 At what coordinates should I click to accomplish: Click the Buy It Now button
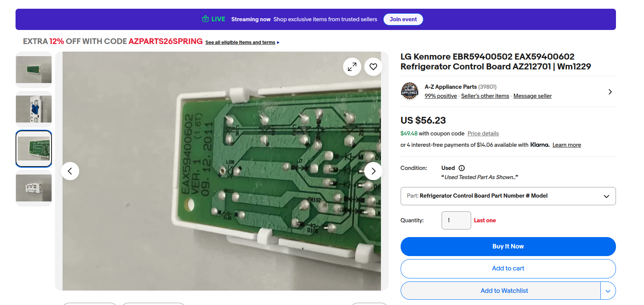[x=508, y=247]
